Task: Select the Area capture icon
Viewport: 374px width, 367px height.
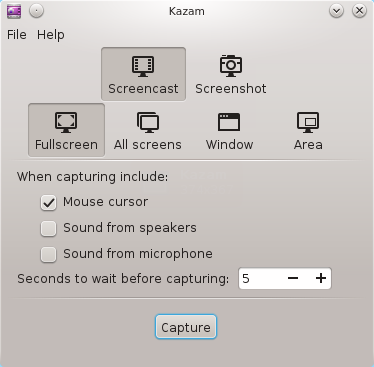Action: coord(308,123)
